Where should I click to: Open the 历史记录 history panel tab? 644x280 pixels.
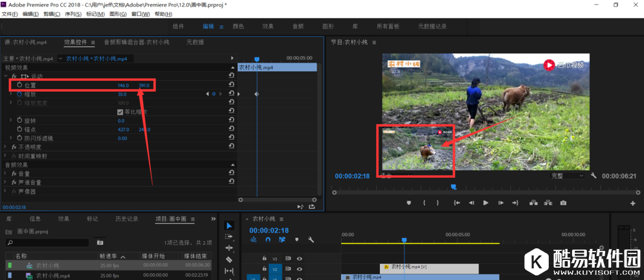coord(126,219)
